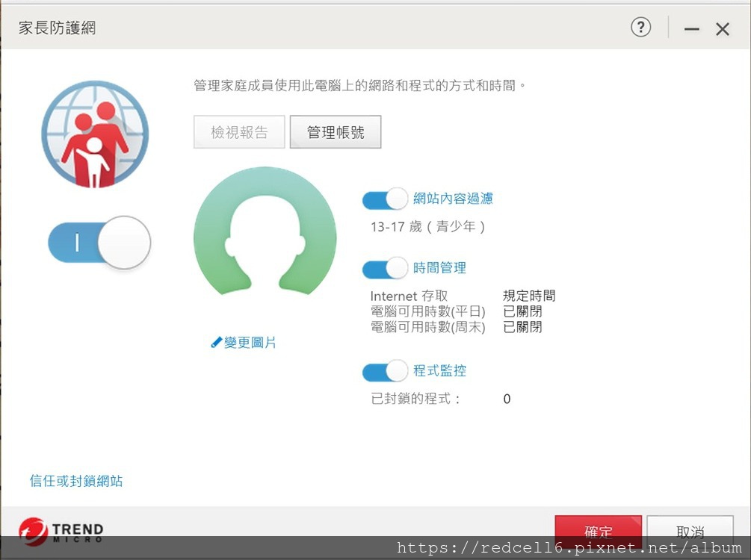Click the 電腦可用時數(平日) label
The image size is (751, 560).
pos(427,311)
